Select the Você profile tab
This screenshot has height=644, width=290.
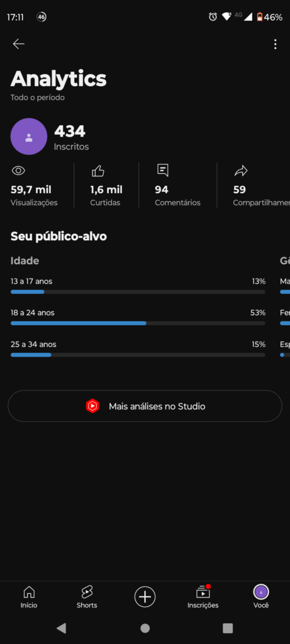pos(261,597)
